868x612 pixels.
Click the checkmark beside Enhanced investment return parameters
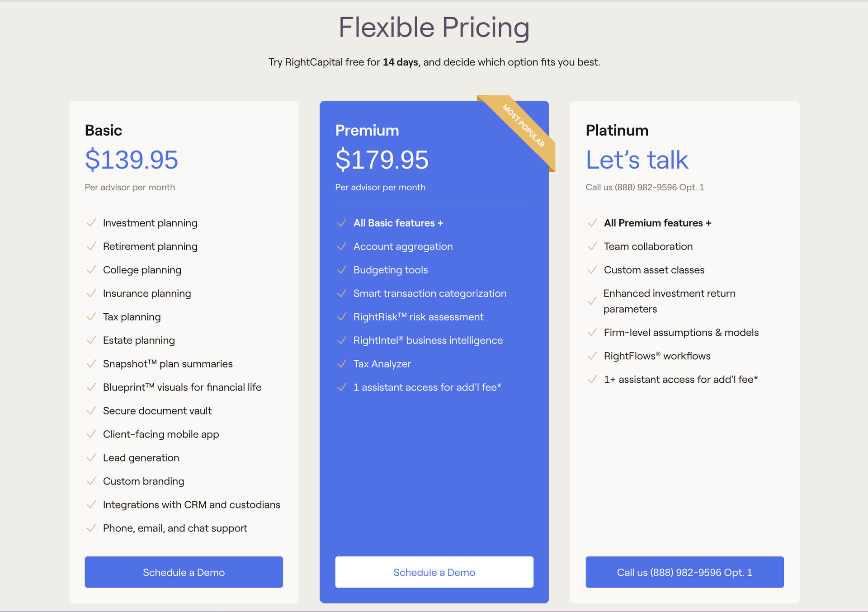tap(592, 301)
